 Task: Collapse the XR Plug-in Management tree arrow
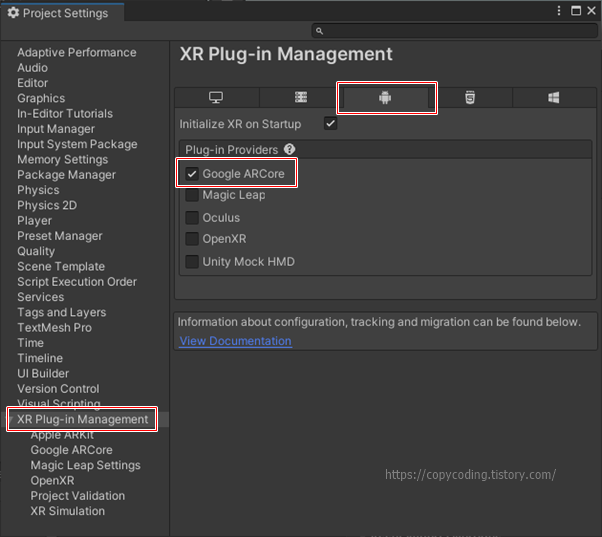(x=11, y=419)
